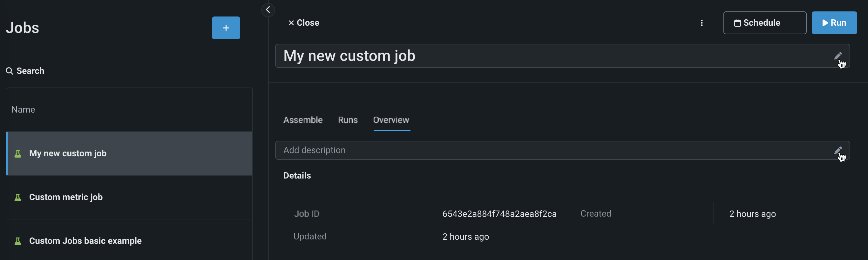Click the Schedule button

(x=764, y=23)
